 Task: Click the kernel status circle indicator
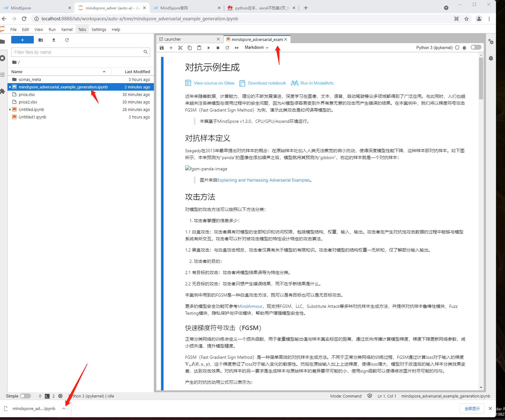pyautogui.click(x=457, y=47)
